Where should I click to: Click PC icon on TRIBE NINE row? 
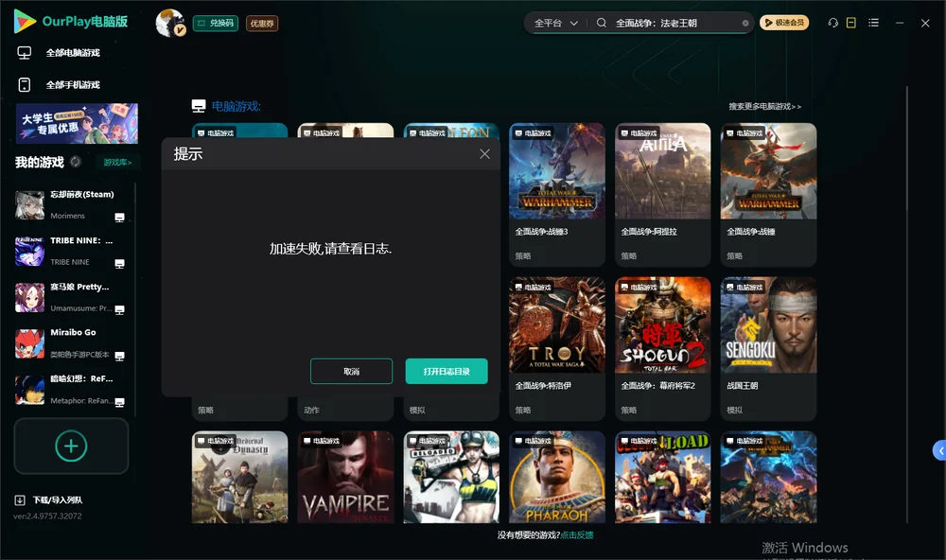(119, 264)
